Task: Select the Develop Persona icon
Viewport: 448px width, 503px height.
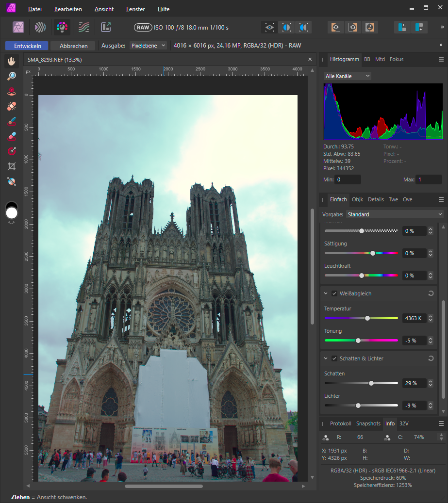Action: pos(62,27)
